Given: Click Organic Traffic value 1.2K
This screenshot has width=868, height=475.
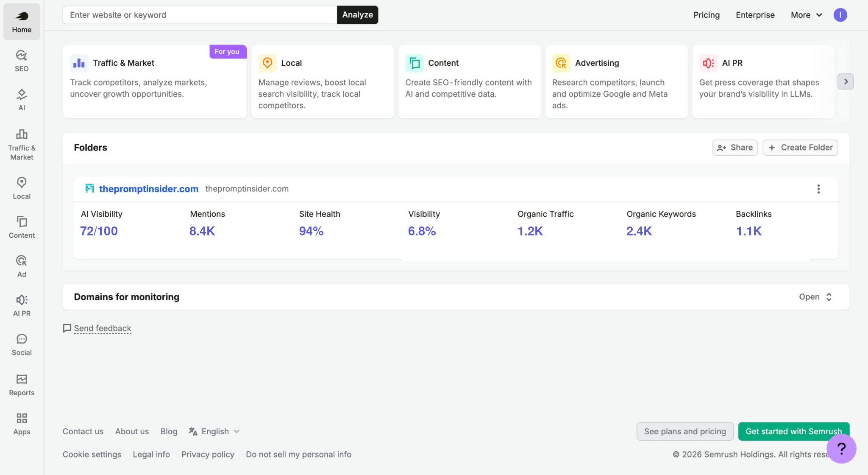Looking at the screenshot, I should point(530,231).
